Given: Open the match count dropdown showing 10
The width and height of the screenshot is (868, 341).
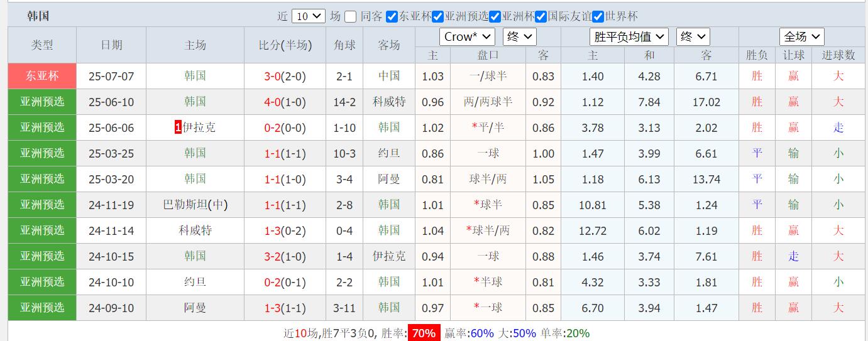Looking at the screenshot, I should 308,17.
